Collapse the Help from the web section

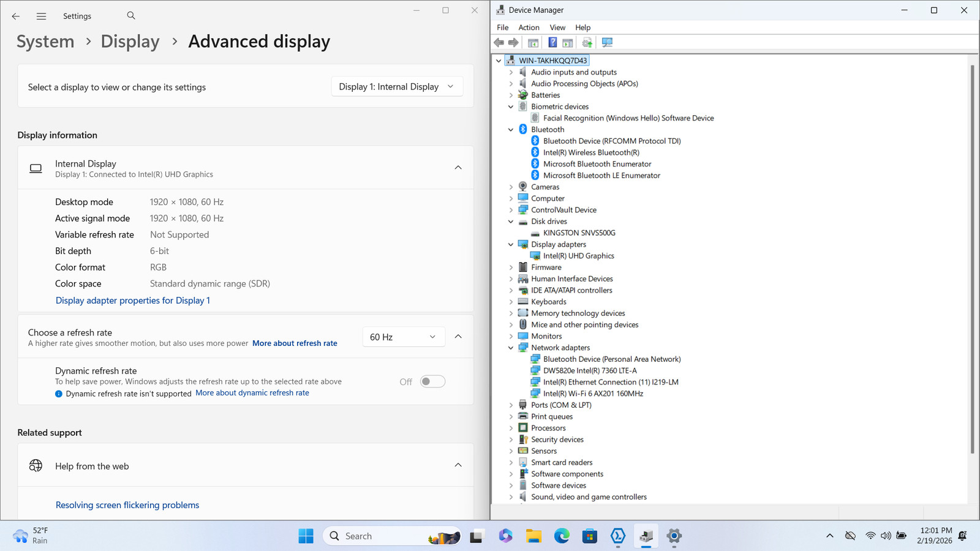click(x=458, y=465)
